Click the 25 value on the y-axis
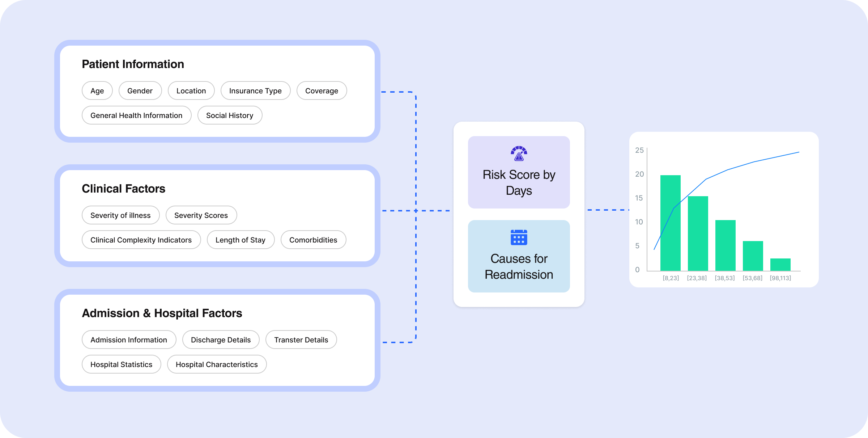 (x=639, y=150)
